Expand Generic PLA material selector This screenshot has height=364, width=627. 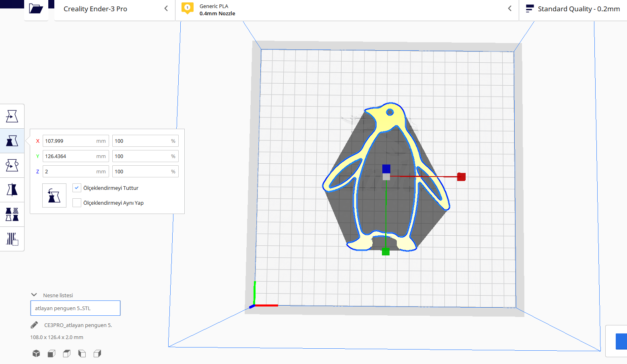pyautogui.click(x=347, y=10)
